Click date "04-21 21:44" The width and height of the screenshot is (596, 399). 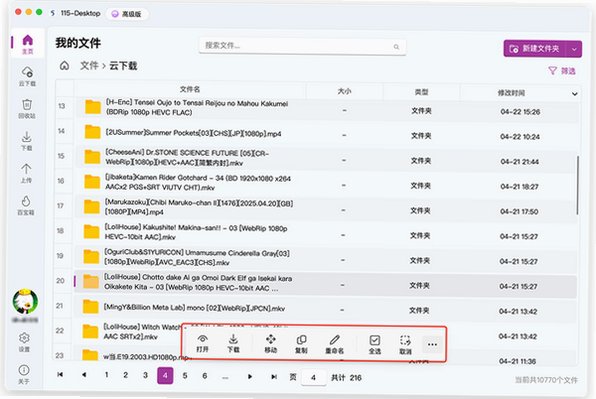[x=520, y=162]
